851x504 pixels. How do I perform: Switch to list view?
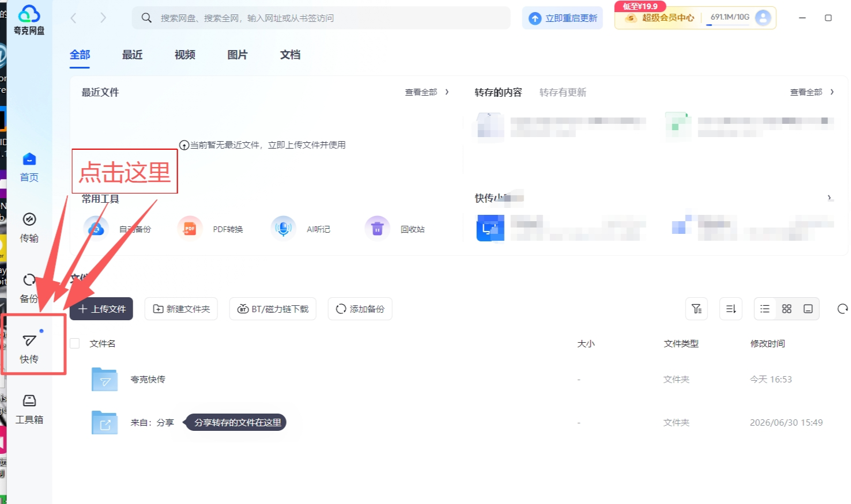765,309
